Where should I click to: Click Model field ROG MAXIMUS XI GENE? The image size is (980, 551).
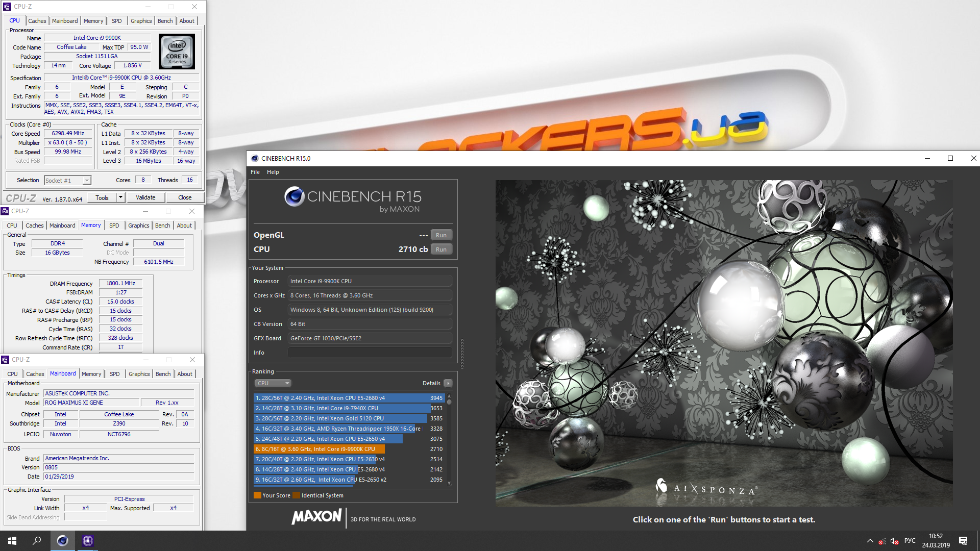point(91,403)
